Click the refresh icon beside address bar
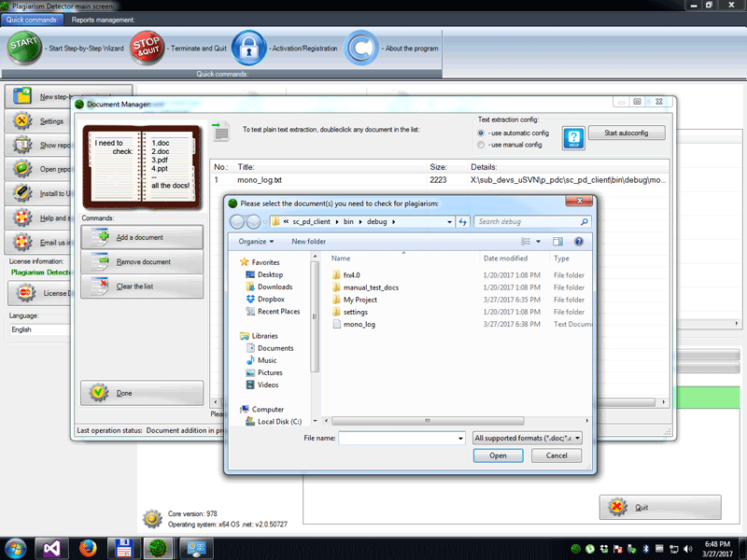 click(x=462, y=222)
